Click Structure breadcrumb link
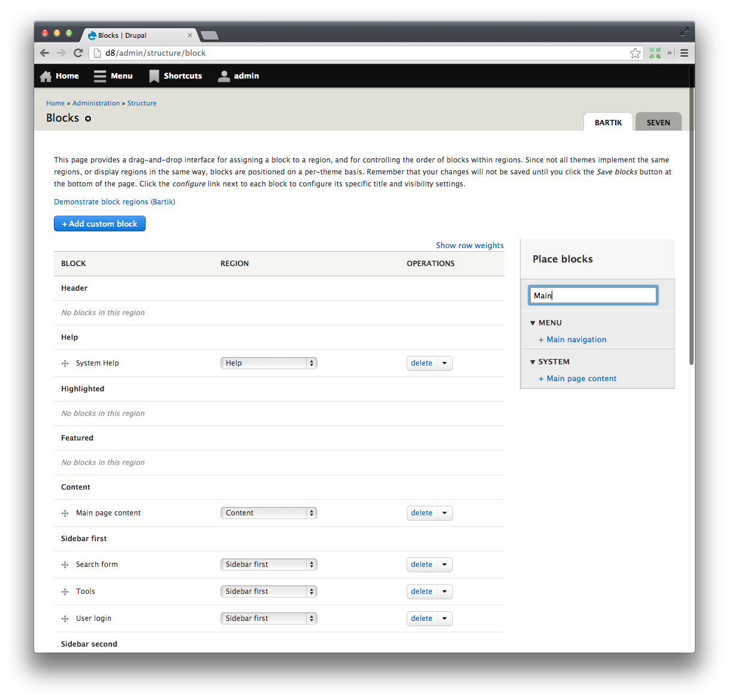Viewport: 729px width, 700px height. coord(142,103)
